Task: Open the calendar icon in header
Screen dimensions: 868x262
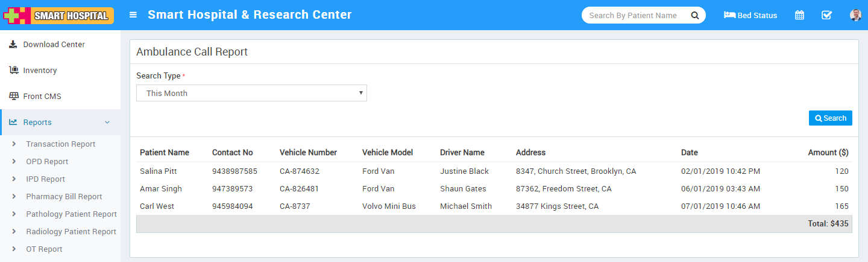Action: tap(799, 15)
